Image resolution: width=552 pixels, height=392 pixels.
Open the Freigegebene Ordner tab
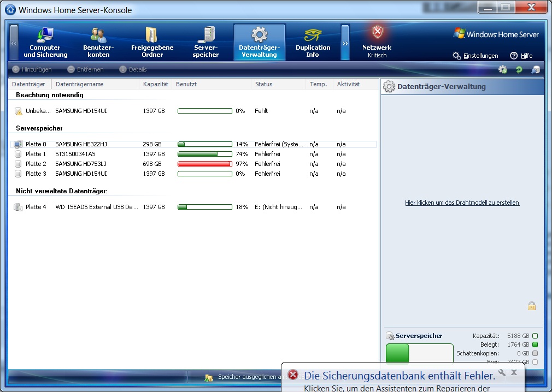[152, 42]
